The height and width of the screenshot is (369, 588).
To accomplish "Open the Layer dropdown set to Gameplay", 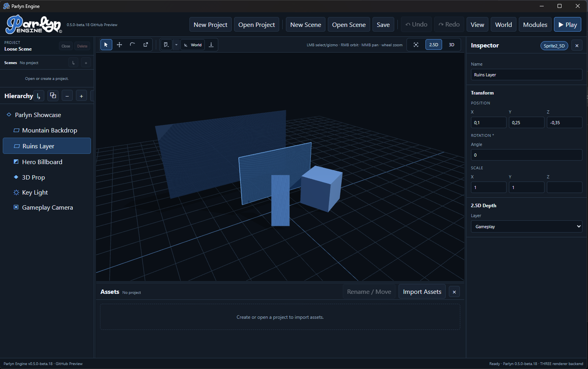I will (x=526, y=227).
